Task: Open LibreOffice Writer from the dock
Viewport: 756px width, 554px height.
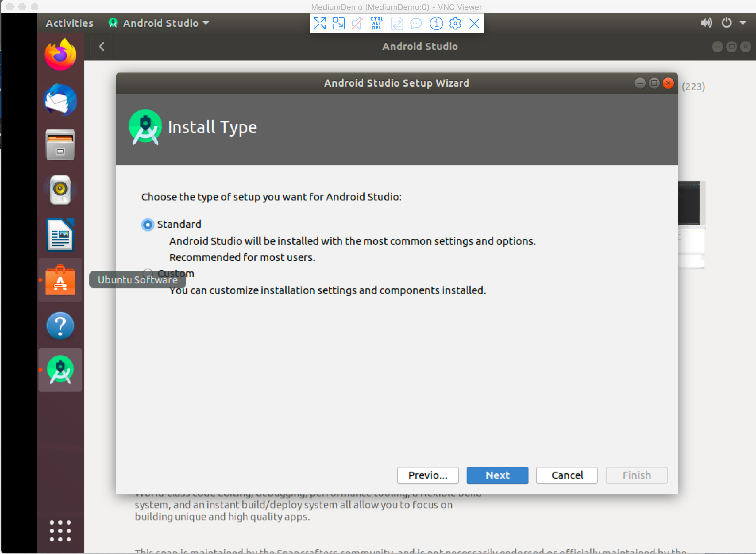Action: (x=60, y=235)
